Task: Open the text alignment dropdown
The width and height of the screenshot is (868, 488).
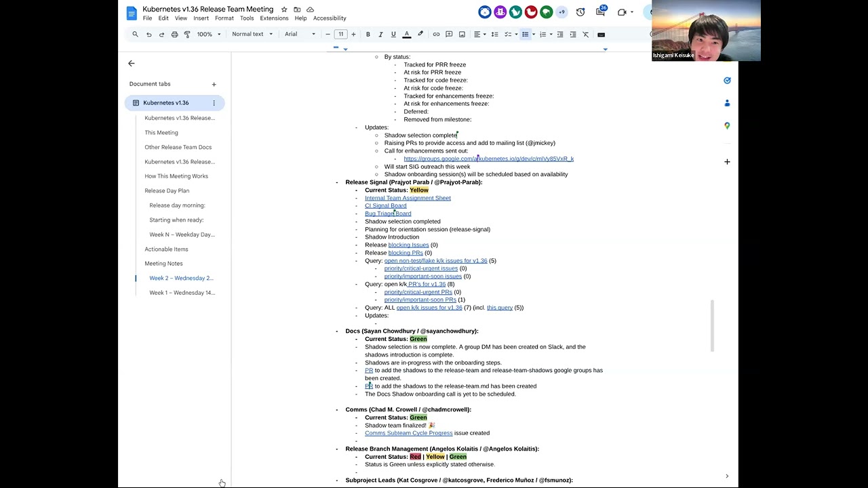Action: 479,35
